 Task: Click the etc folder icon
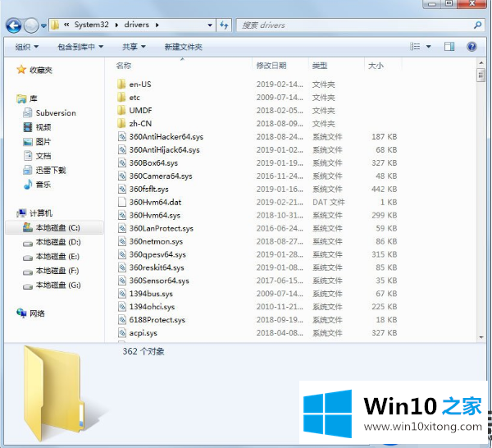click(121, 98)
